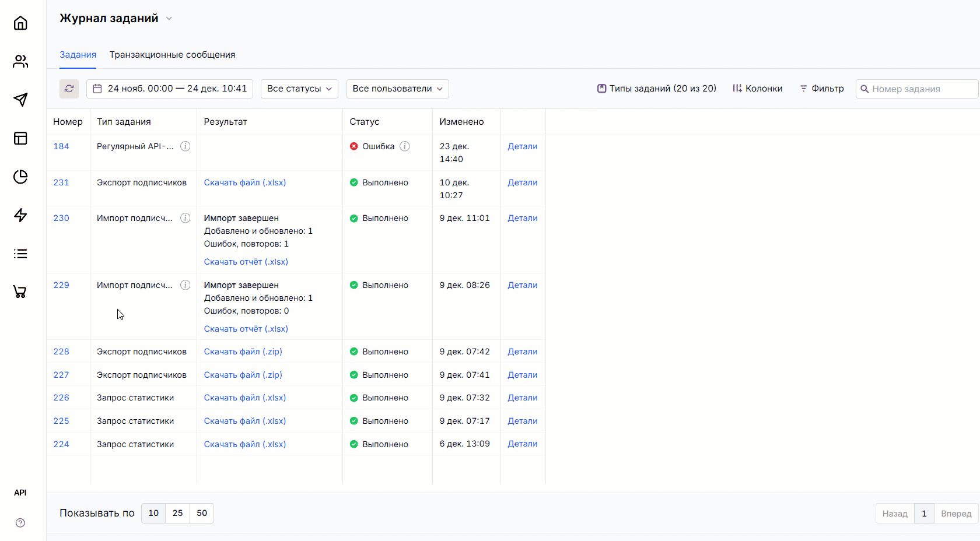Open the 'Журнал заданий' title dropdown
The width and height of the screenshot is (980, 541).
(169, 18)
